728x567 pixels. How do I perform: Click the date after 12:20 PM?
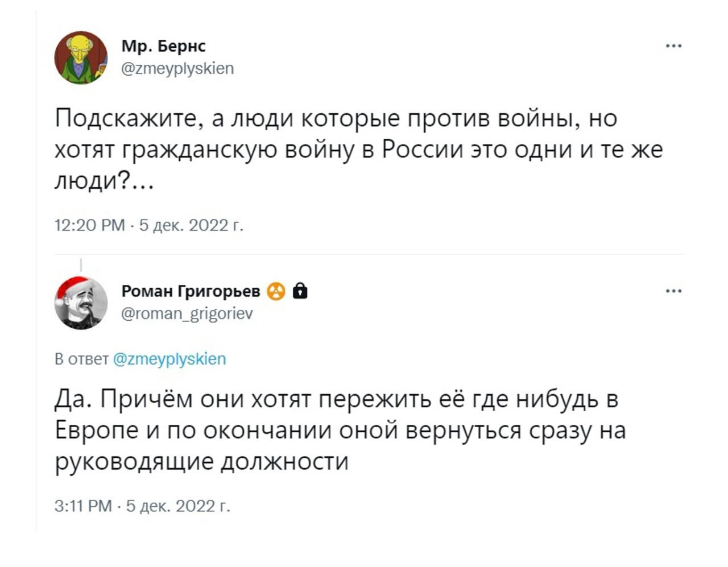point(191,226)
